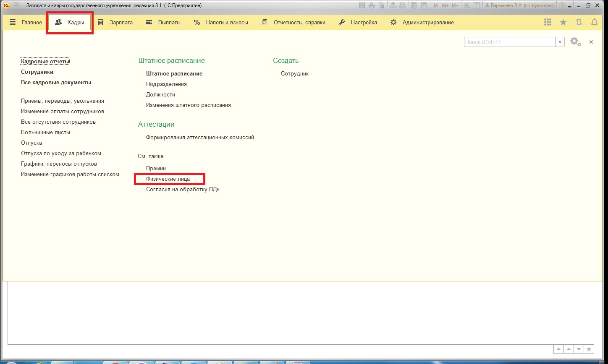608x364 pixels.
Task: Switch to the Зарплата section
Action: point(115,23)
